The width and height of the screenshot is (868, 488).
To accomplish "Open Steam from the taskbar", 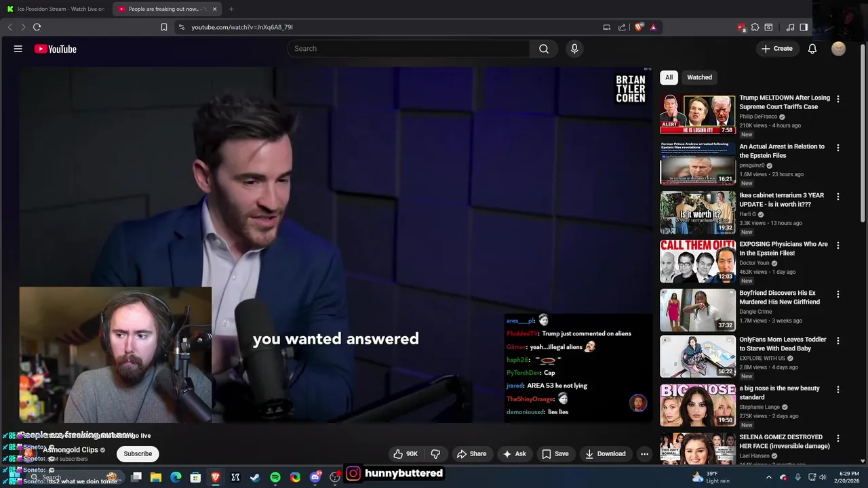I will tap(255, 477).
